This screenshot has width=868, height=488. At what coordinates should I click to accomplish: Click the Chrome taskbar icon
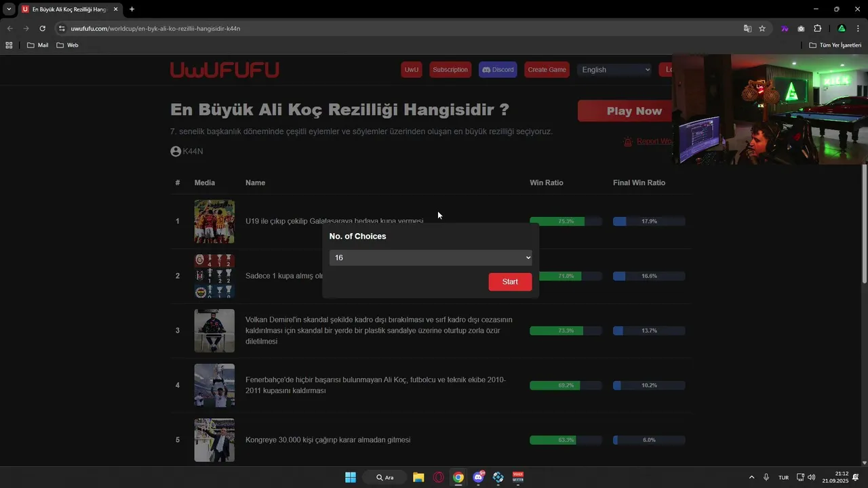tap(458, 477)
